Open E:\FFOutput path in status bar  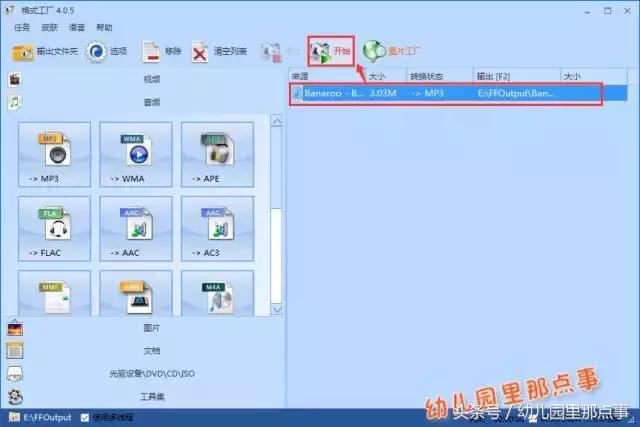click(47, 418)
